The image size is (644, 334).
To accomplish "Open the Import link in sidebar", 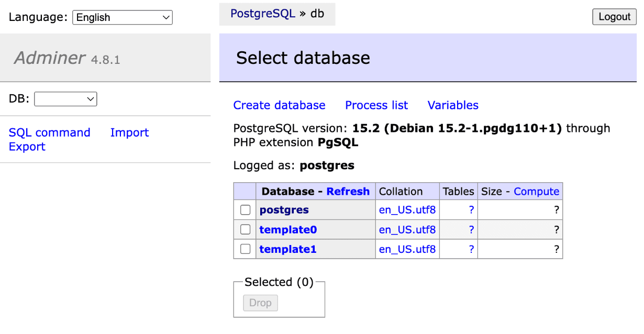I will click(x=129, y=132).
